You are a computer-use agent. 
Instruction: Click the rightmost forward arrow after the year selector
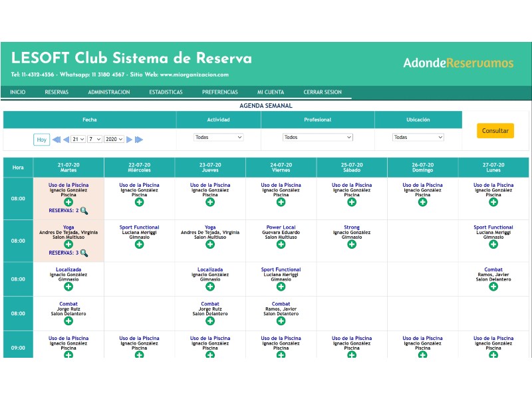point(139,140)
